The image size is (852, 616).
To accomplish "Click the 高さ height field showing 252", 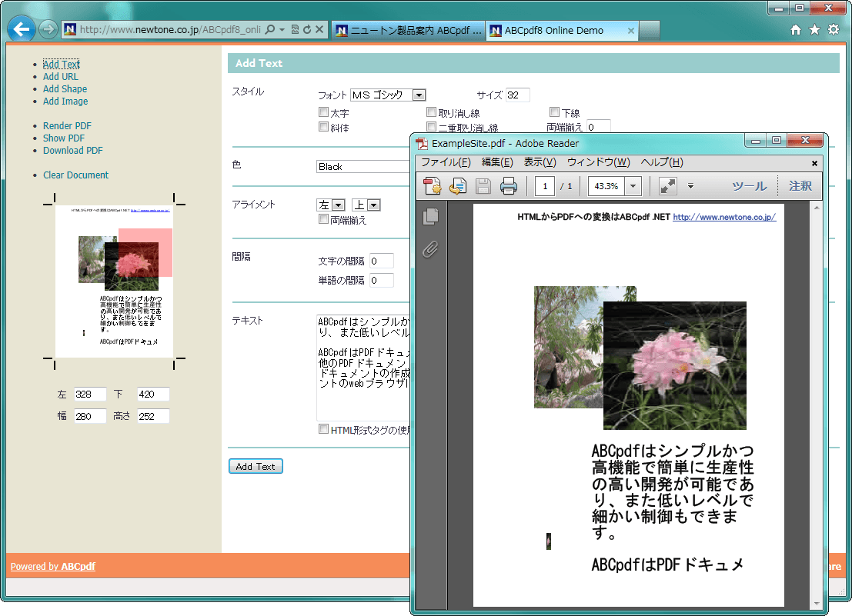I will [x=153, y=416].
